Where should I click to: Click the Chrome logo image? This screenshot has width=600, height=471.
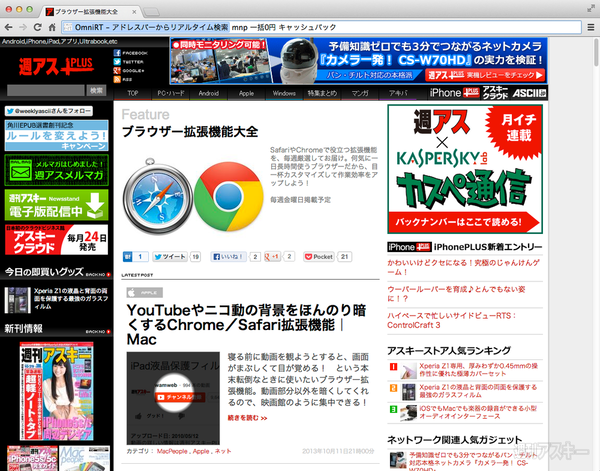pyautogui.click(x=229, y=196)
